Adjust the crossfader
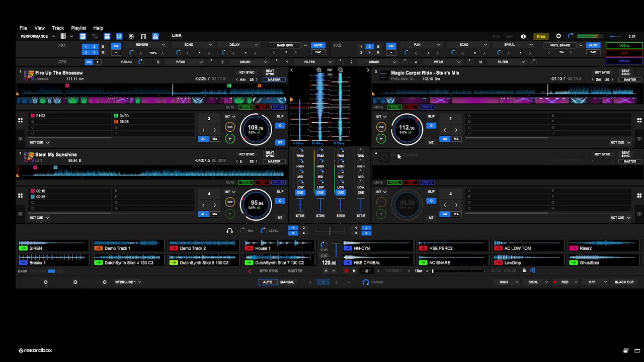644x362 pixels. click(330, 231)
